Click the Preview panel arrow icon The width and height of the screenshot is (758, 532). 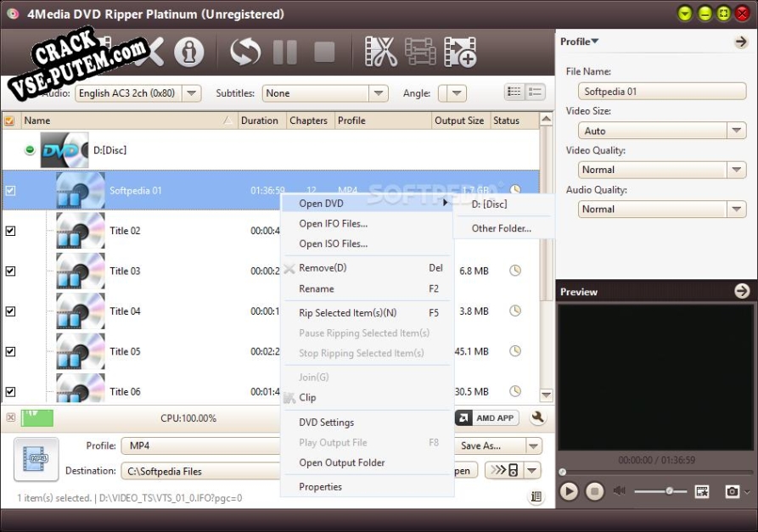[x=742, y=291]
